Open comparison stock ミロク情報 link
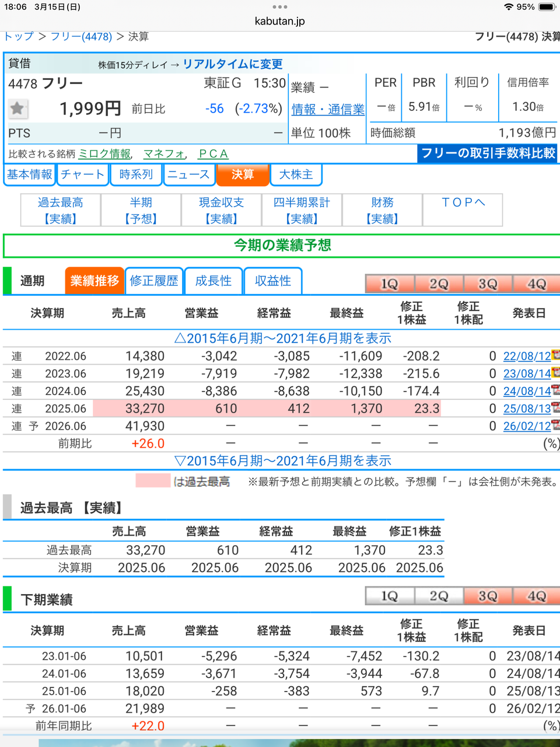 point(103,154)
